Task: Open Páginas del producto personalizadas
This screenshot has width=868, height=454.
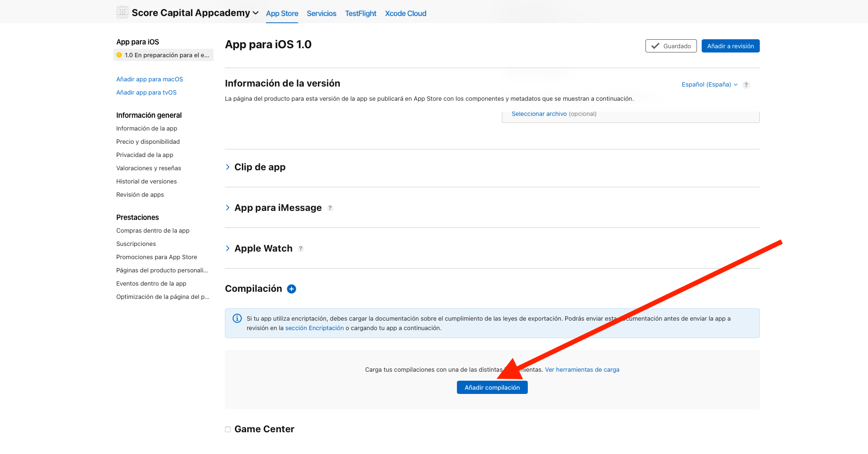Action: coord(162,270)
